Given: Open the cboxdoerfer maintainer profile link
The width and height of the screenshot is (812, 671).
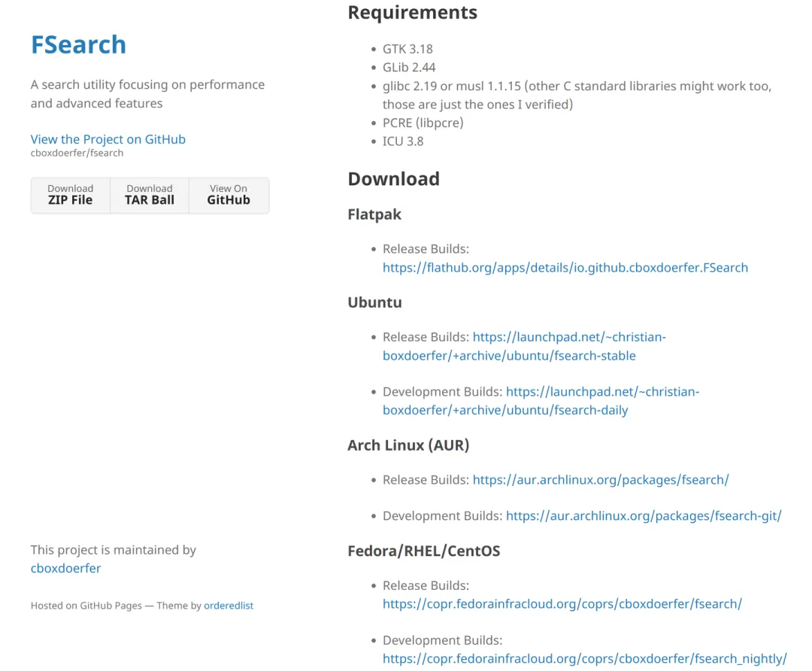Looking at the screenshot, I should pos(65,569).
